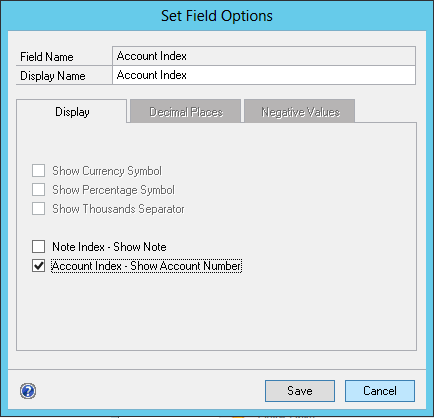Image resolution: width=434 pixels, height=418 pixels.
Task: Click the 'Show Currency Symbol' label text
Action: point(107,171)
